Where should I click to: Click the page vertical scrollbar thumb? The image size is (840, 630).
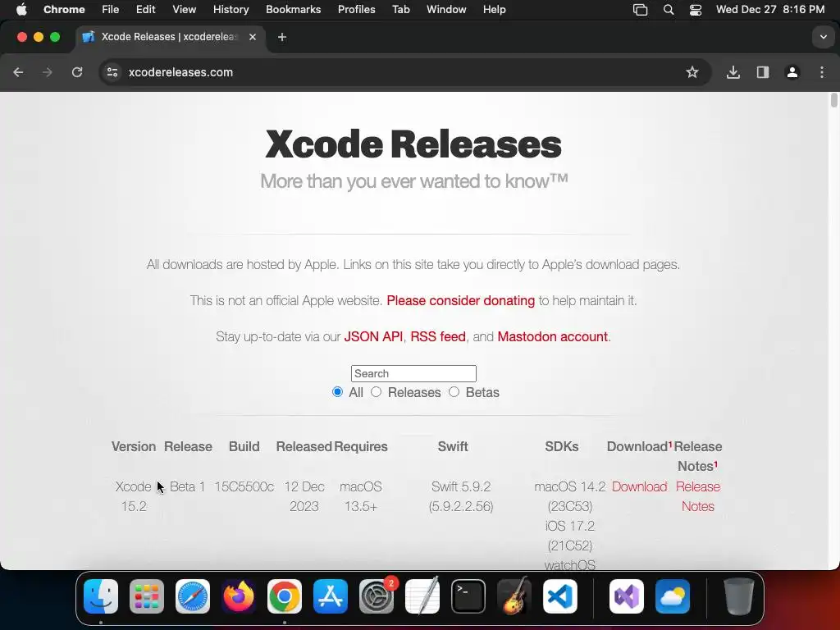tap(834, 100)
